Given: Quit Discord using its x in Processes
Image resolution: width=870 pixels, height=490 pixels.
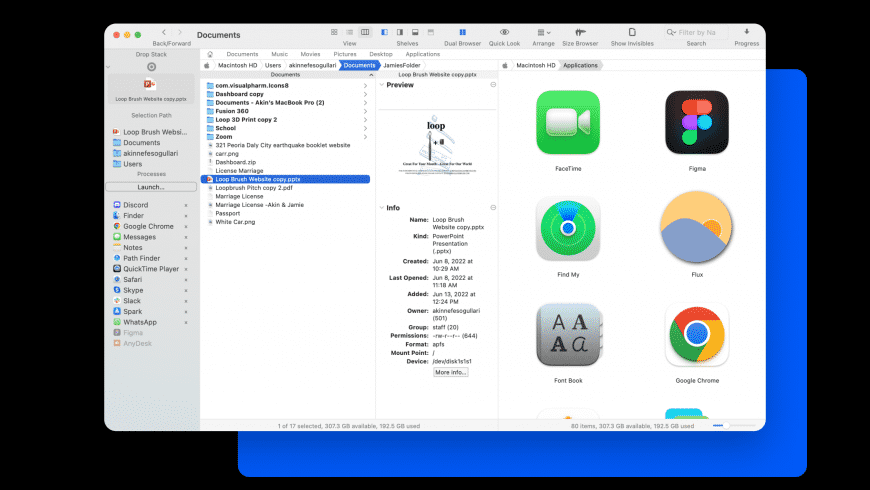Looking at the screenshot, I should click(x=186, y=205).
